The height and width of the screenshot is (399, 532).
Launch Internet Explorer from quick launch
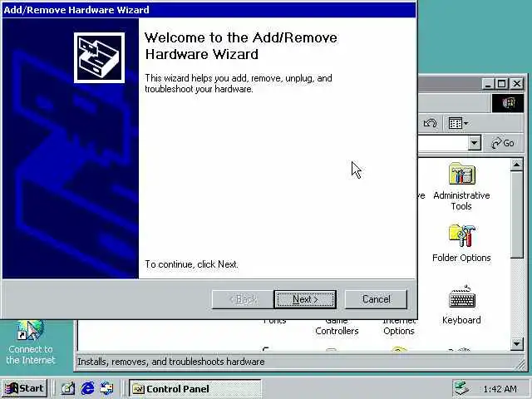87,388
